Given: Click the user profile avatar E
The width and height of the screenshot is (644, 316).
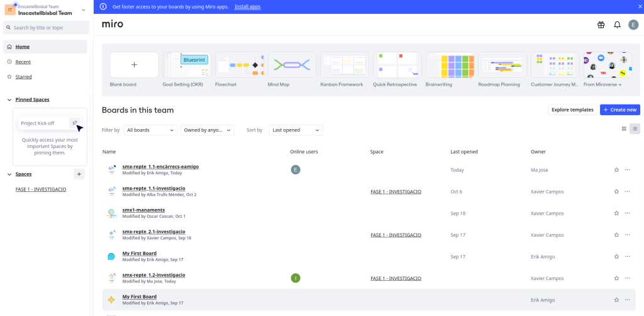Looking at the screenshot, I should point(633,25).
